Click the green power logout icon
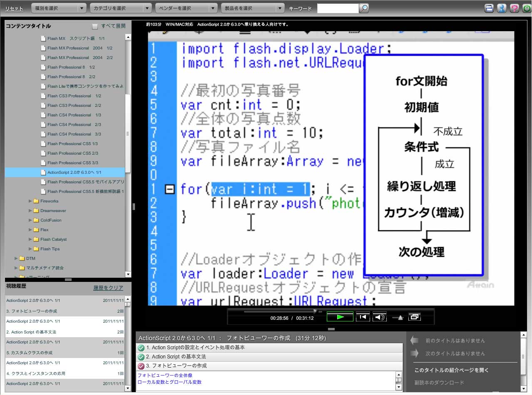Screen dimensions: 532x395 pos(526,8)
